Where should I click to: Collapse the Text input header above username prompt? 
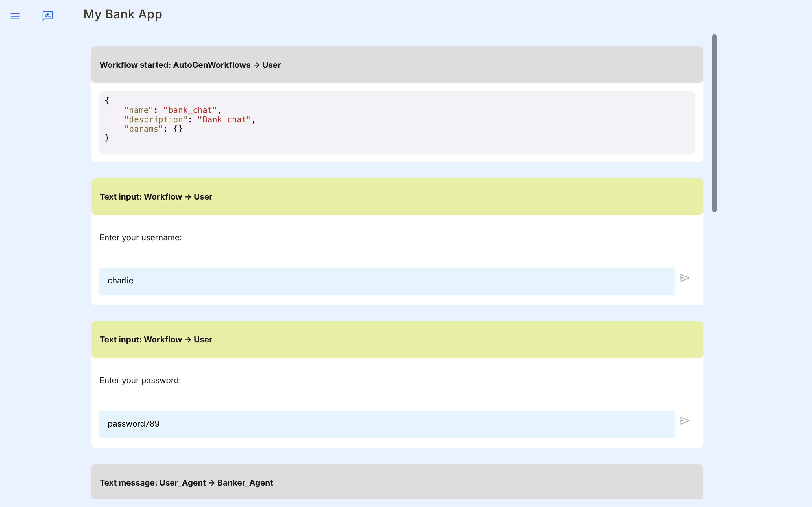click(x=397, y=197)
